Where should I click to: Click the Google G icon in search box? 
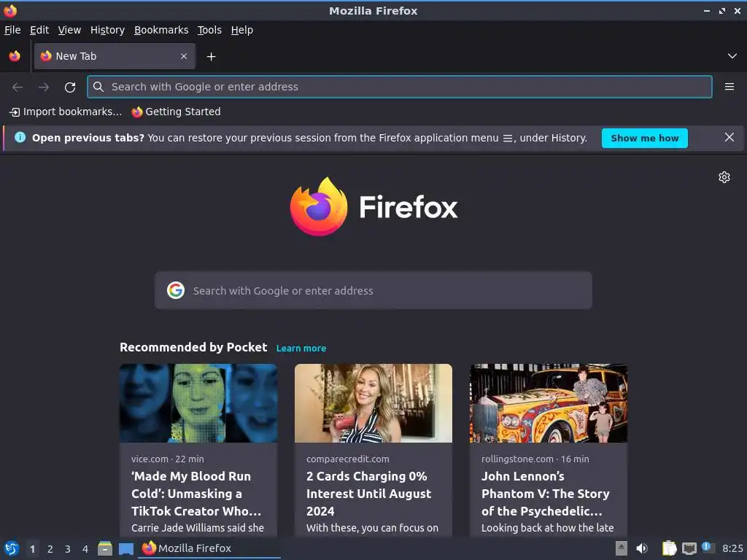pyautogui.click(x=176, y=290)
